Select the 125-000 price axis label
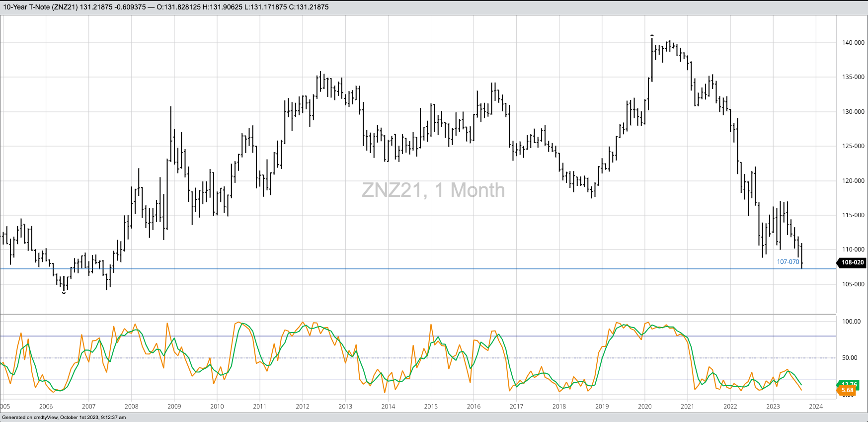This screenshot has width=868, height=422. (x=853, y=146)
